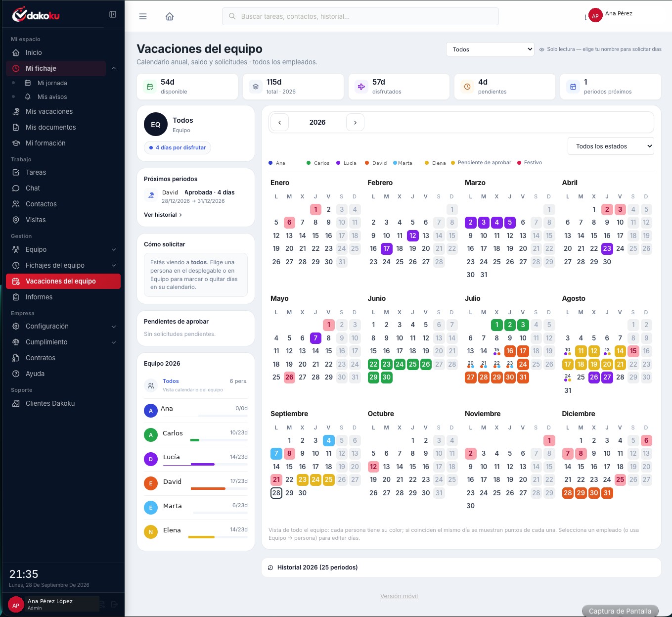Switch to Versión móvil
Viewport: 672px width, 617px height.
coord(399,596)
